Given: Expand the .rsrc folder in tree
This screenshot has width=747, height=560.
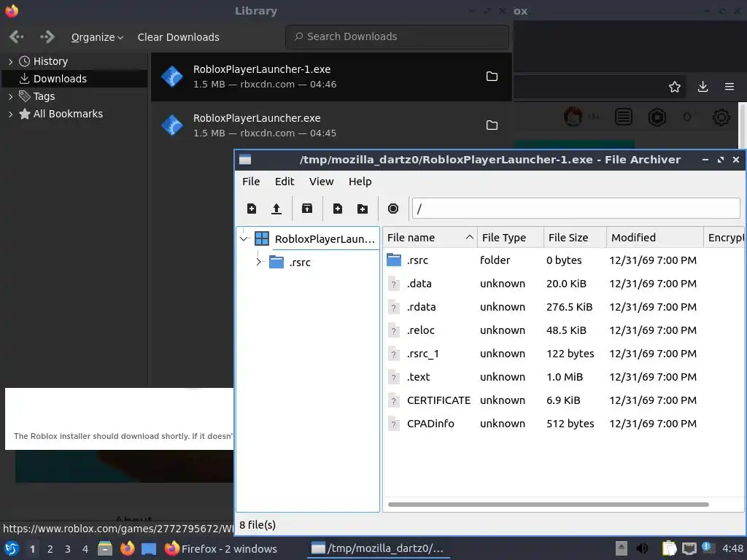Looking at the screenshot, I should point(259,262).
